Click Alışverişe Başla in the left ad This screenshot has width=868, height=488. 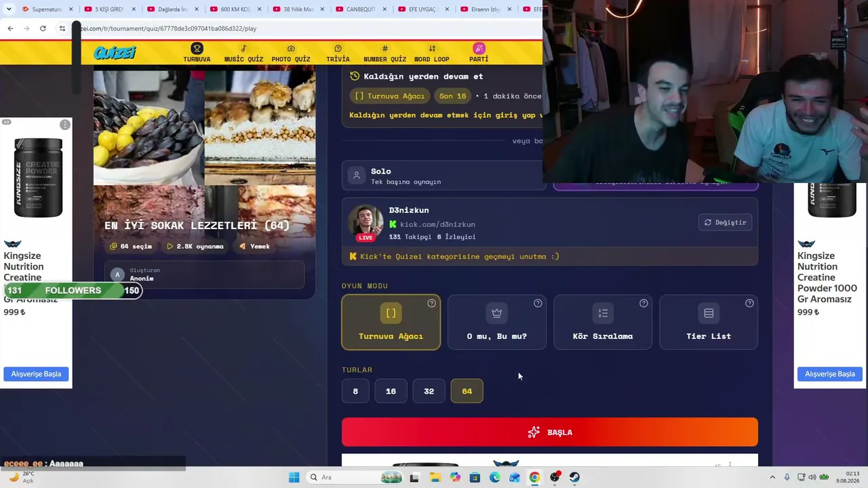[36, 374]
